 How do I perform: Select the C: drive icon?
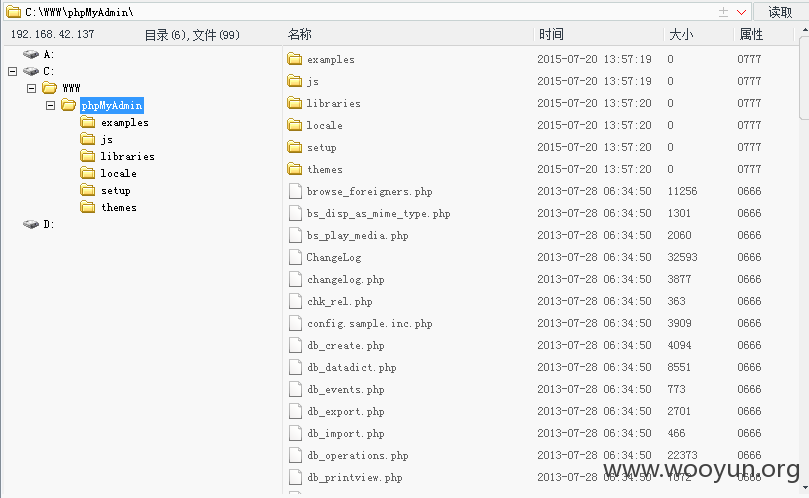coord(31,71)
